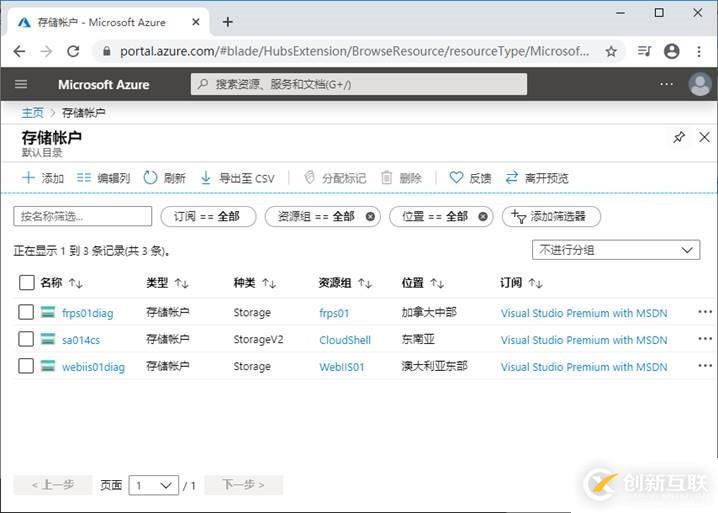Open the Chrome profile icon
The image size is (718, 513).
coord(671,51)
